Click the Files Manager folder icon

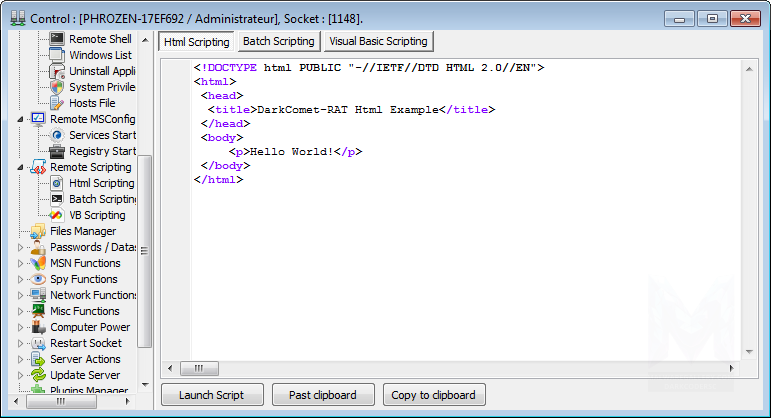click(38, 231)
